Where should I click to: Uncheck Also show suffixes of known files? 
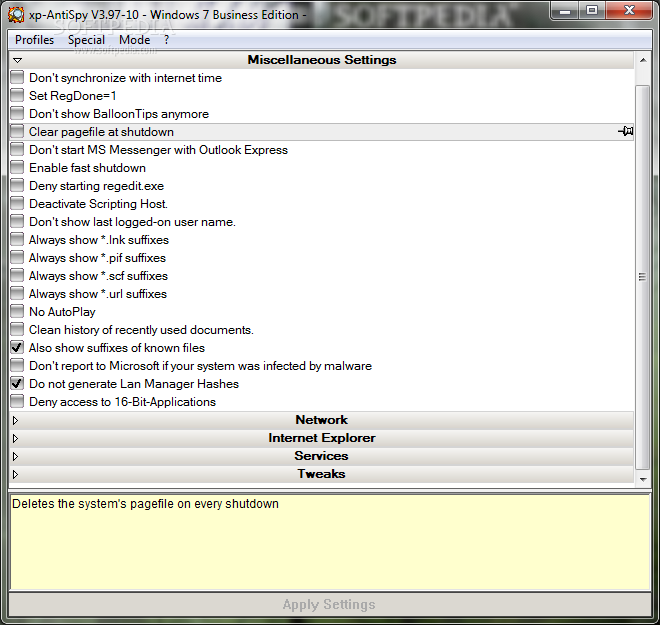click(x=17, y=348)
